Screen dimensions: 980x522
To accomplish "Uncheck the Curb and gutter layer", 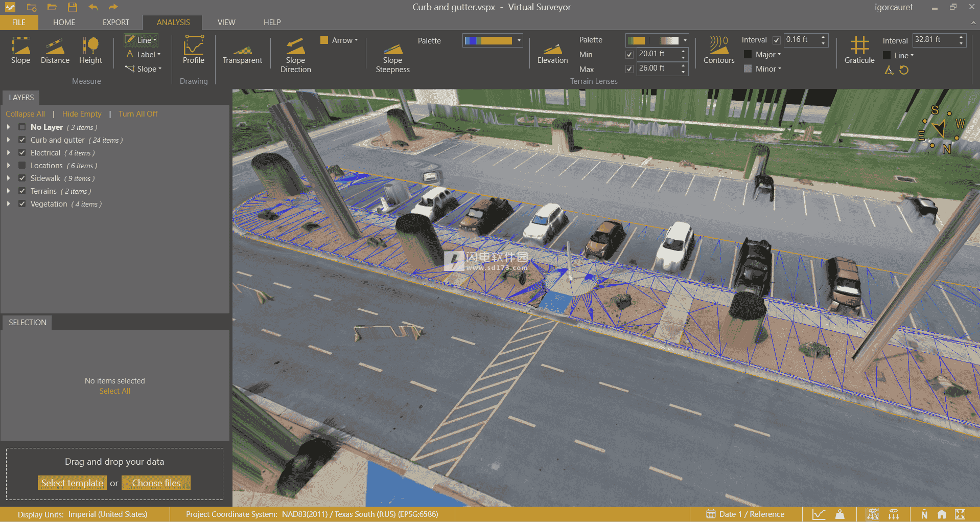I will 22,140.
